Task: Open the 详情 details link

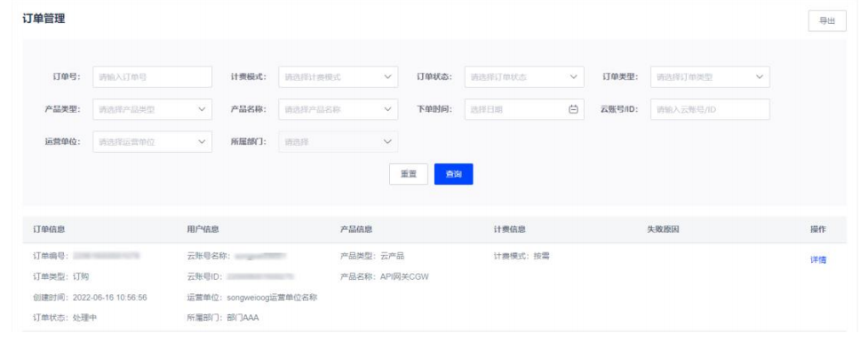Action: tap(818, 259)
